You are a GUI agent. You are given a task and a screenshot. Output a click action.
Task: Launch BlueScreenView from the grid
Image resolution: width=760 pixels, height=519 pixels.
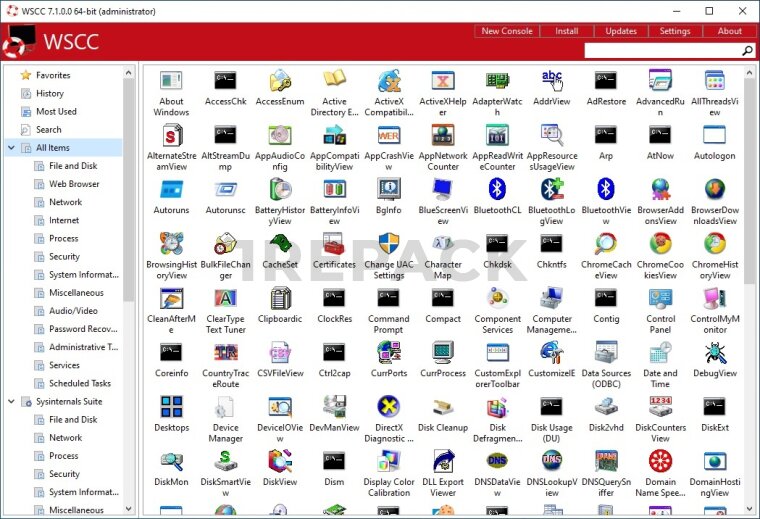pyautogui.click(x=443, y=189)
